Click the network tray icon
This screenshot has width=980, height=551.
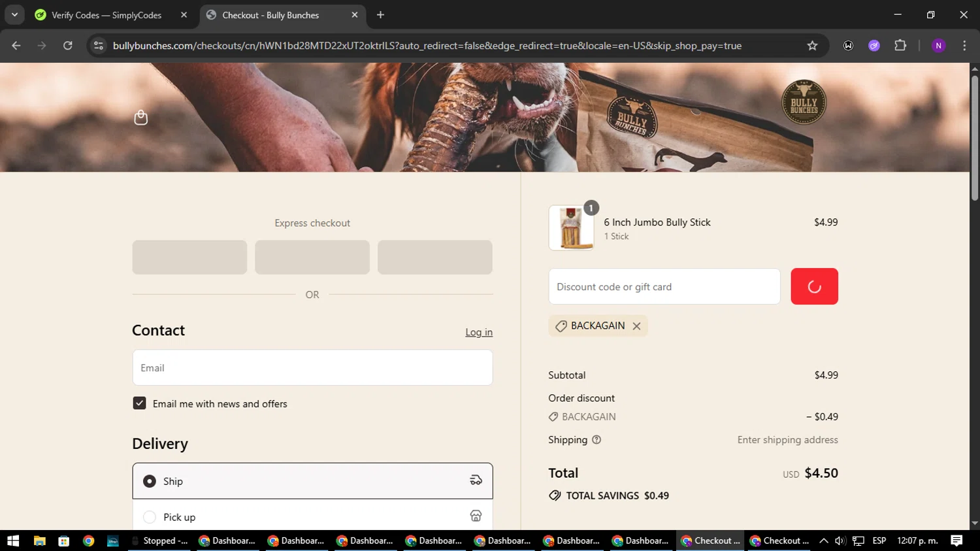858,541
